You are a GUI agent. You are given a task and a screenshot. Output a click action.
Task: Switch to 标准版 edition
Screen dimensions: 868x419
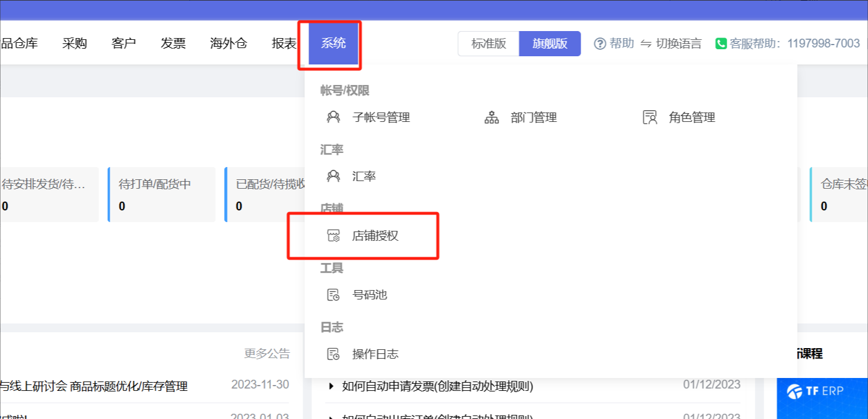click(x=489, y=43)
